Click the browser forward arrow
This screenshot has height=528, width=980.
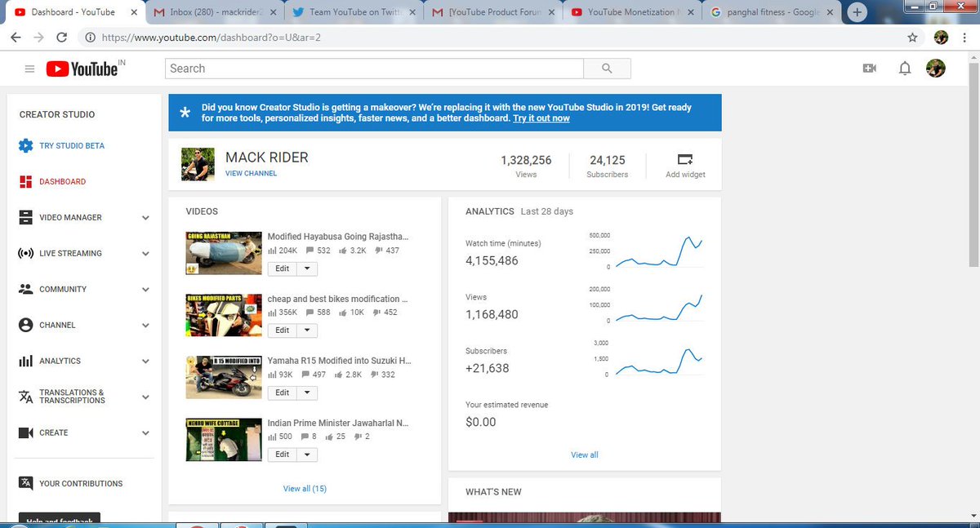tap(38, 38)
